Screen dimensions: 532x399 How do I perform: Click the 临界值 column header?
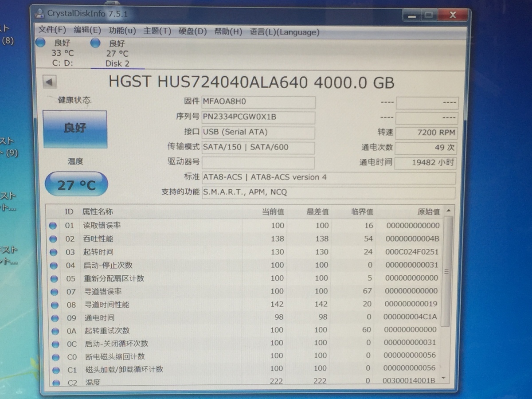[x=362, y=212]
